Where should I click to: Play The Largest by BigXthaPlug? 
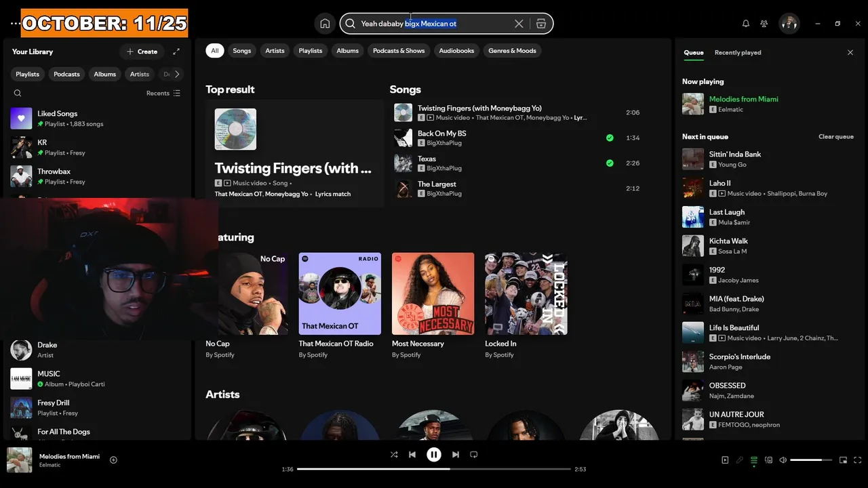[519, 188]
